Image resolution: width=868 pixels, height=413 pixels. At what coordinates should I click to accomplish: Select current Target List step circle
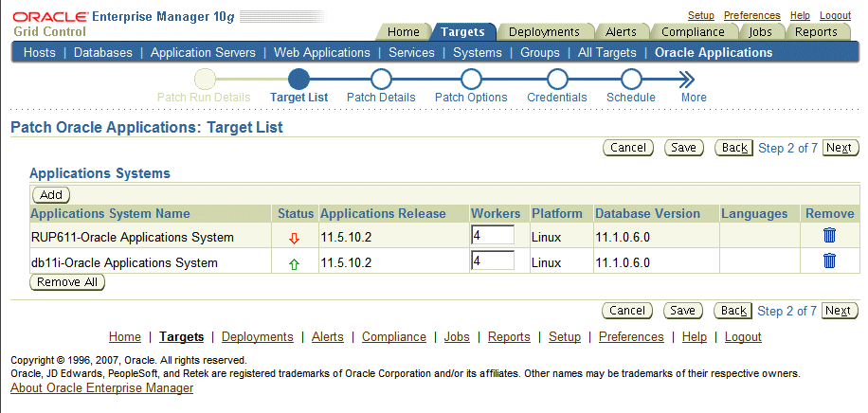point(298,80)
